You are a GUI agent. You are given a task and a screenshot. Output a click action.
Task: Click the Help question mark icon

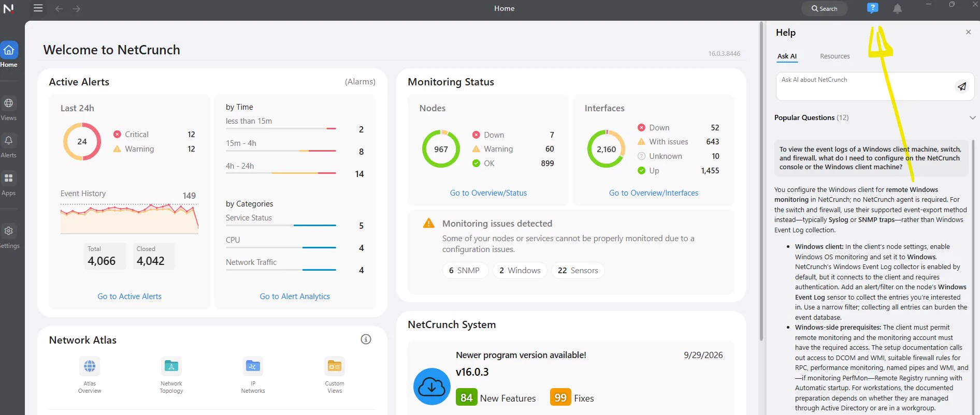point(872,8)
